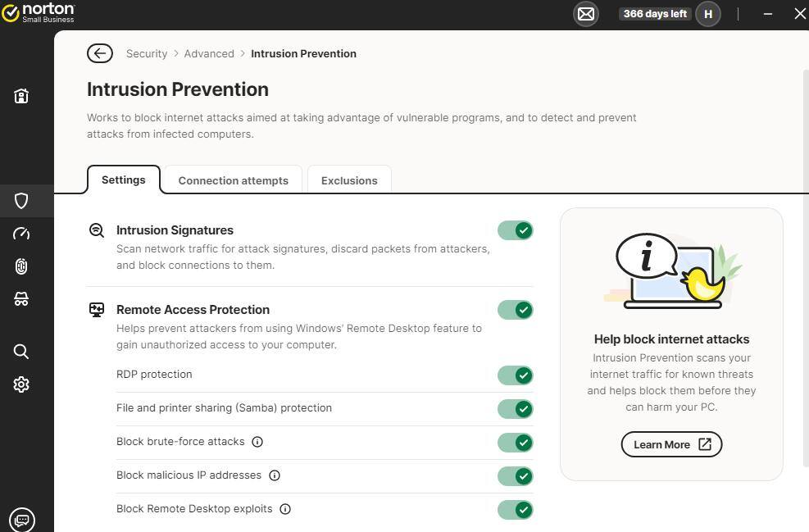Open the chat support icon
Screen dimensions: 809x532
point(22,520)
